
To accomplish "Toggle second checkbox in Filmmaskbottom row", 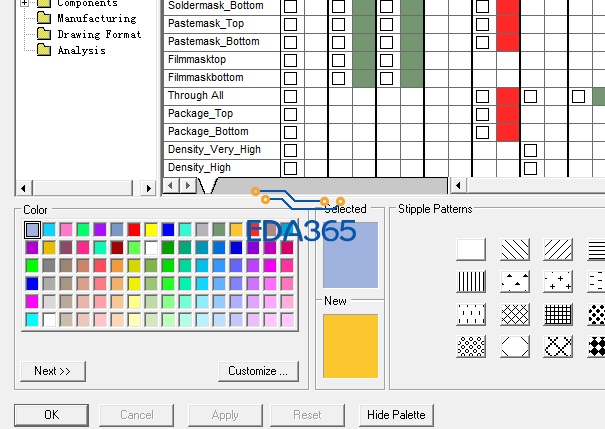I will coord(338,78).
